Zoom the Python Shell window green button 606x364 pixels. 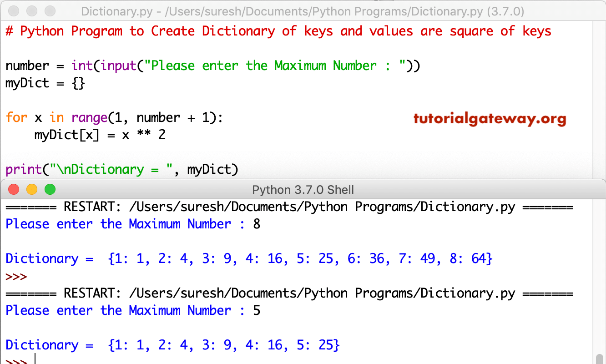click(50, 189)
